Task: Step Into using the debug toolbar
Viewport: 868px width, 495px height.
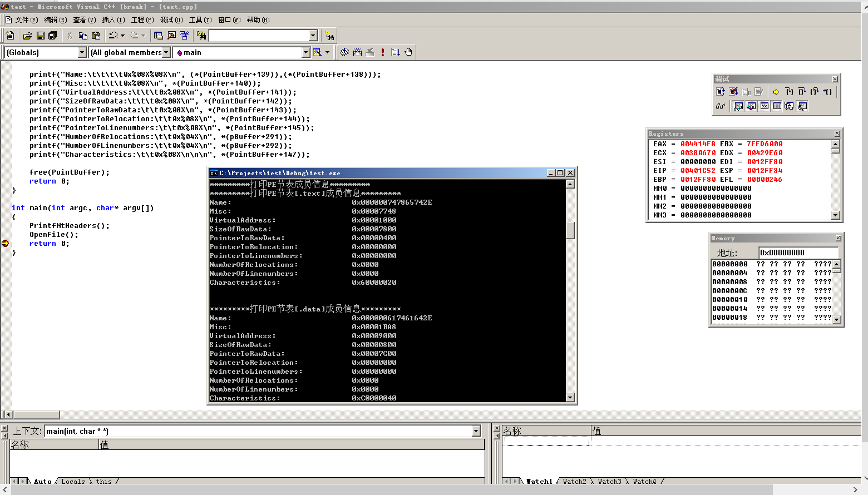Action: click(x=790, y=92)
